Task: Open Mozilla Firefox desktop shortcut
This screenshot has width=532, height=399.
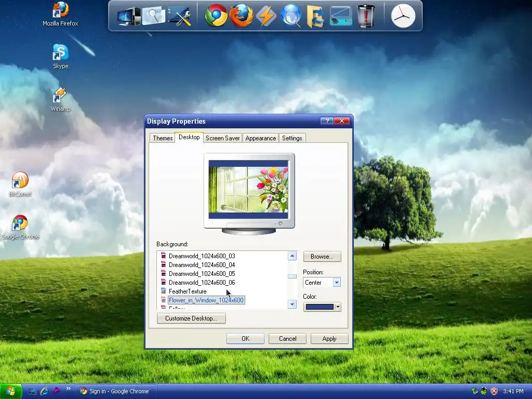Action: coord(60,14)
